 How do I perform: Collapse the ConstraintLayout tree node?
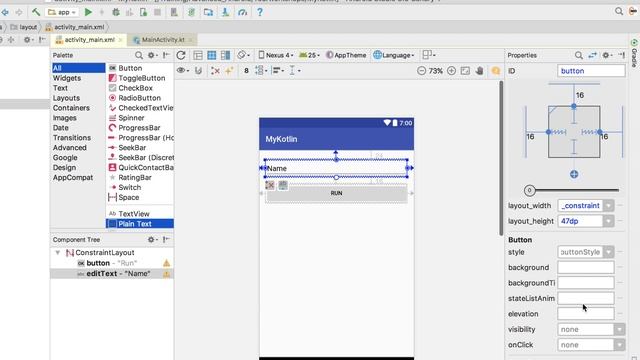pyautogui.click(x=58, y=253)
